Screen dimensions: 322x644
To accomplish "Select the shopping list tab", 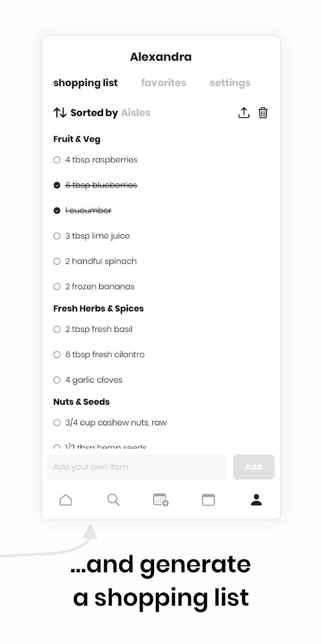I will (86, 83).
